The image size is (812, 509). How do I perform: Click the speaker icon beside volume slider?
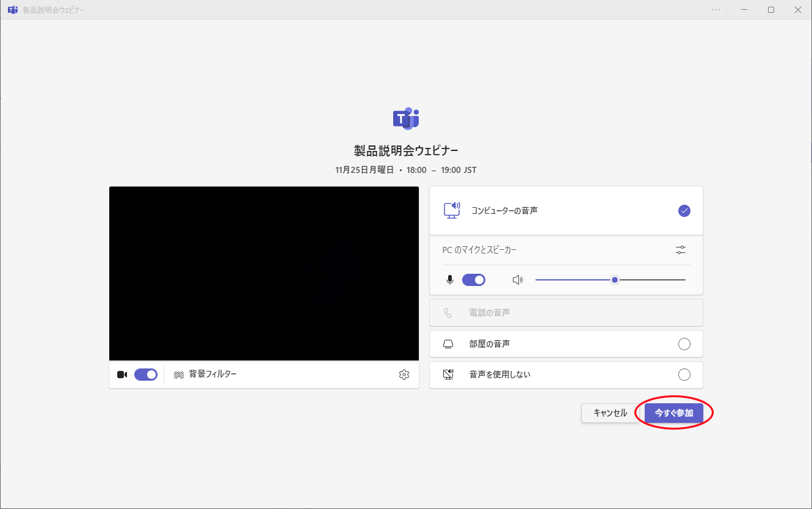click(518, 279)
